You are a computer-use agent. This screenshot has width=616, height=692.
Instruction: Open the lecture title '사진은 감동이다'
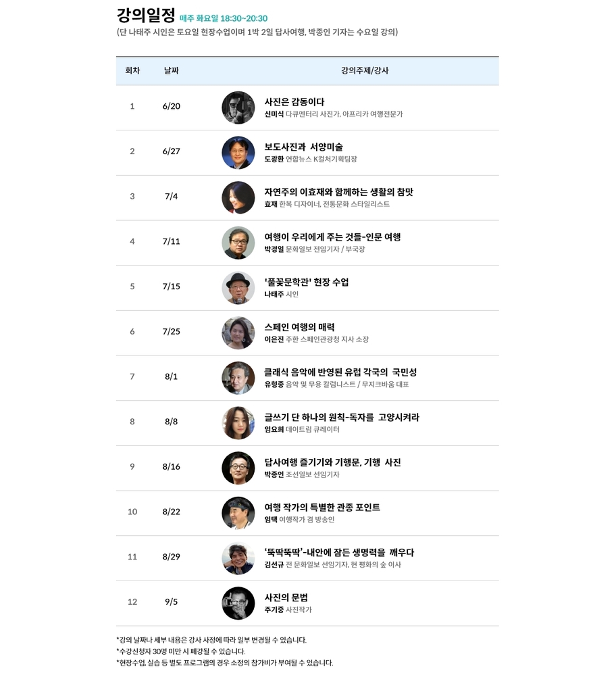coord(294,102)
